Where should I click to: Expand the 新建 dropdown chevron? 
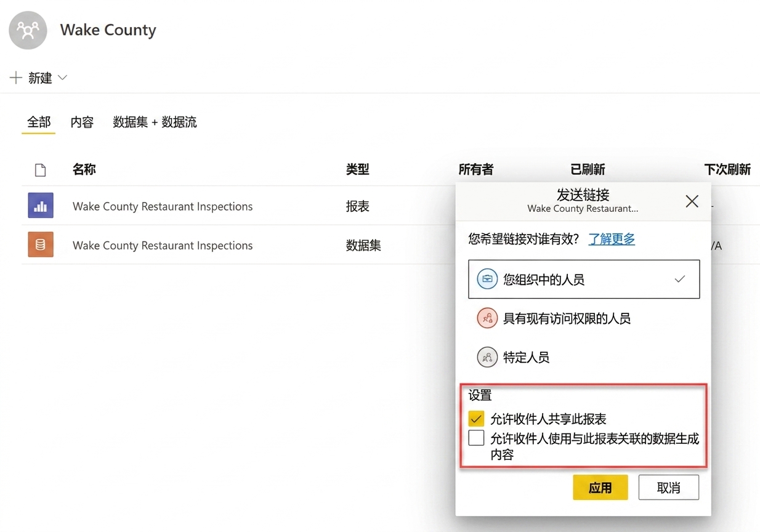tap(62, 78)
